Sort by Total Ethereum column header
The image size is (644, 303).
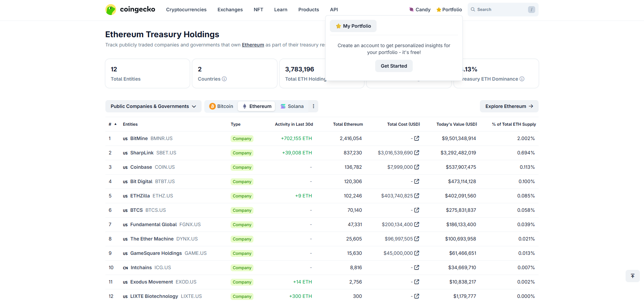point(348,124)
